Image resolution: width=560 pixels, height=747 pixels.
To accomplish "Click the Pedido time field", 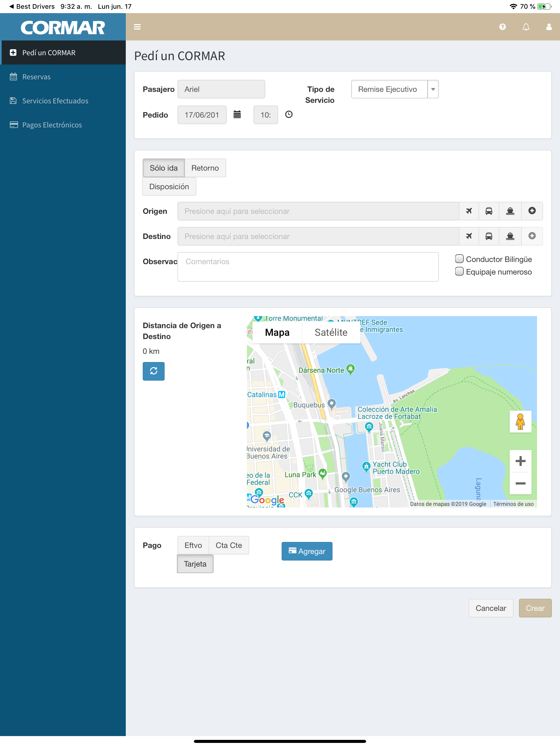I will (x=266, y=115).
